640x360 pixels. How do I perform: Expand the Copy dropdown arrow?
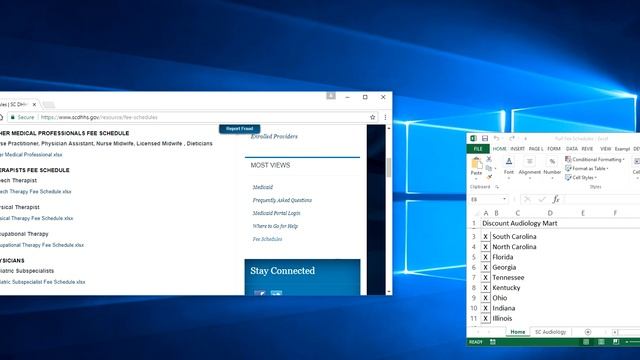pyautogui.click(x=495, y=168)
